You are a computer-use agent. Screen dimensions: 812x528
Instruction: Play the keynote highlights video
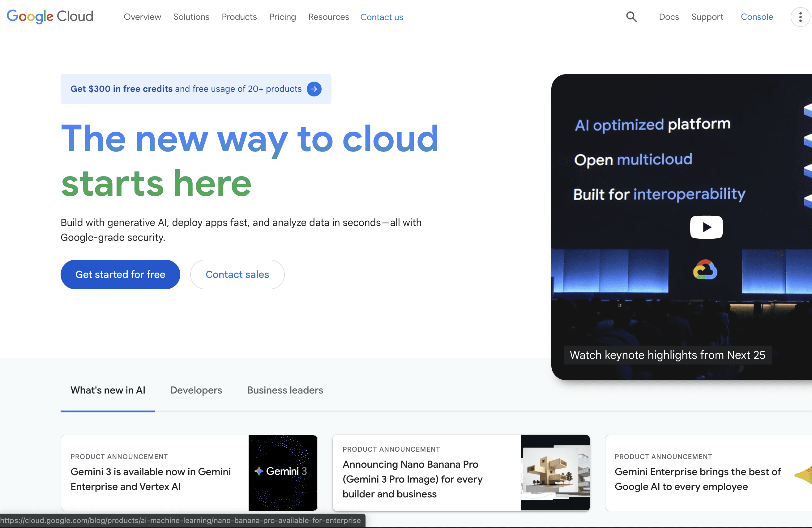[706, 227]
